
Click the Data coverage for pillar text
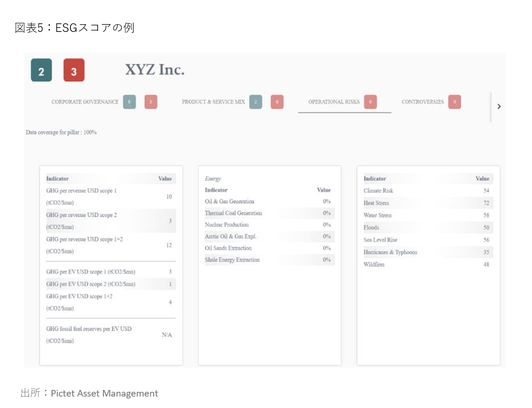61,132
